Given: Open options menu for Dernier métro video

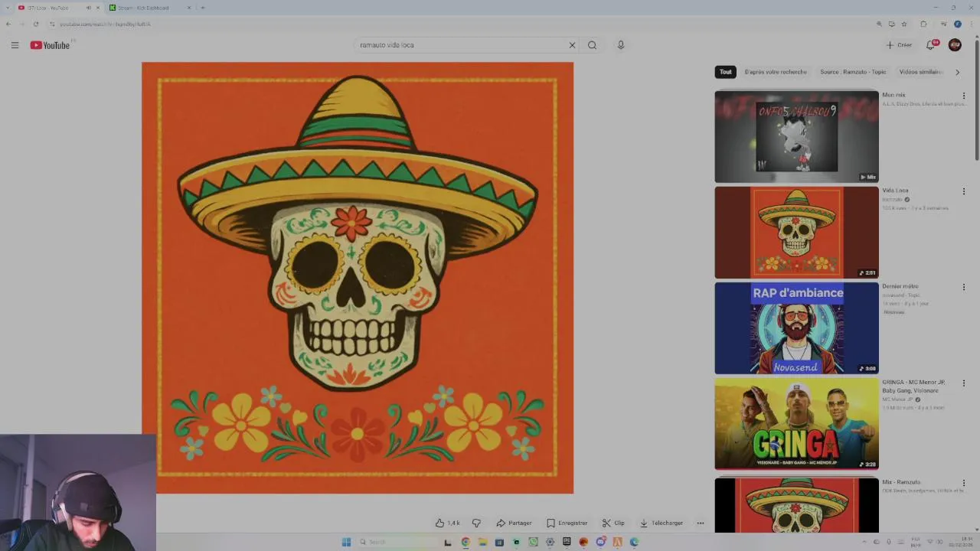Looking at the screenshot, I should click(x=964, y=287).
